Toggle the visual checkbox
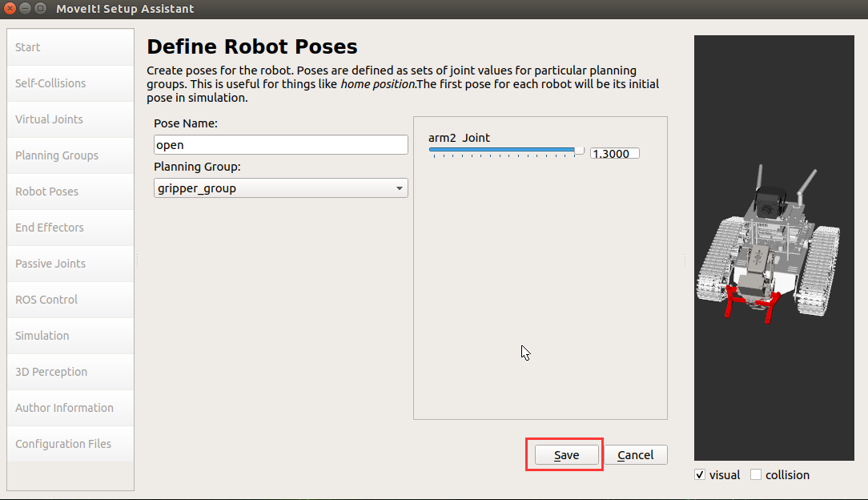868x500 pixels. [700, 474]
